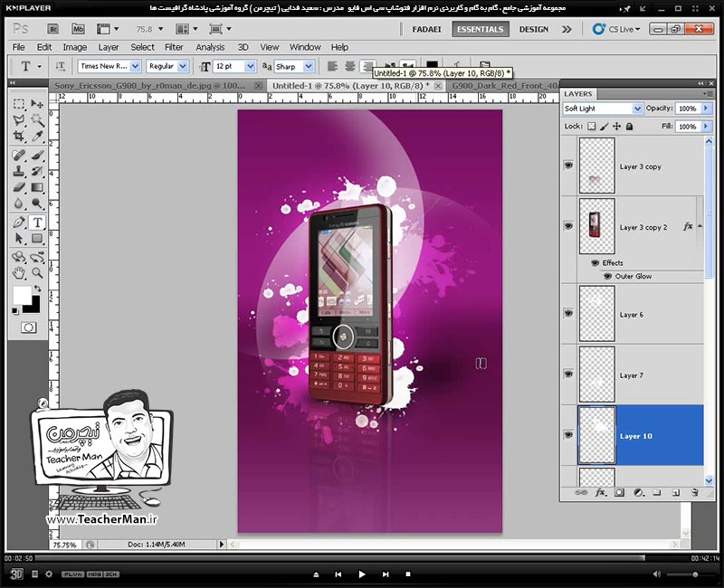Stop the video in KMPlayer
Viewport: 724px width, 588px height.
coord(408,574)
